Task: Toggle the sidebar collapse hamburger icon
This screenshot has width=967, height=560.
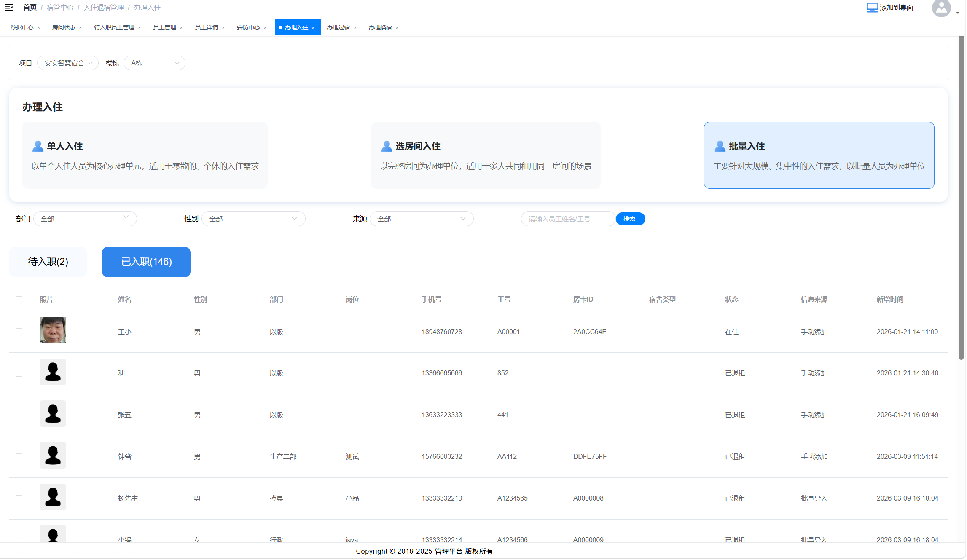Action: click(x=9, y=7)
